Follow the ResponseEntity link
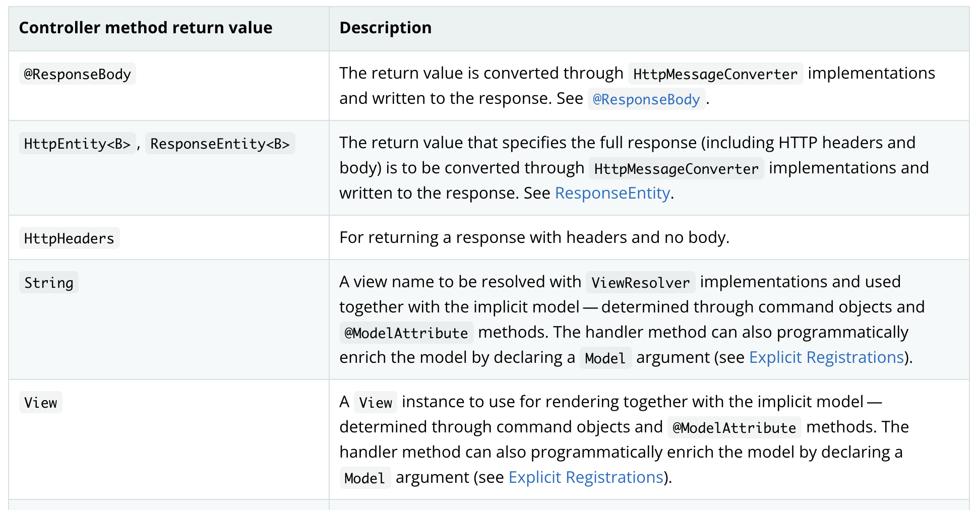This screenshot has width=980, height=510. coord(612,193)
